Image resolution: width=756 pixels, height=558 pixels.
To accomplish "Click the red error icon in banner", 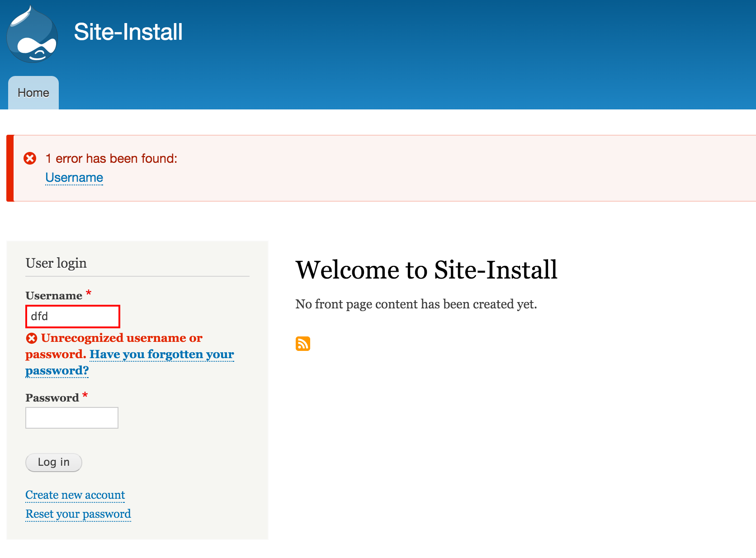I will (30, 158).
